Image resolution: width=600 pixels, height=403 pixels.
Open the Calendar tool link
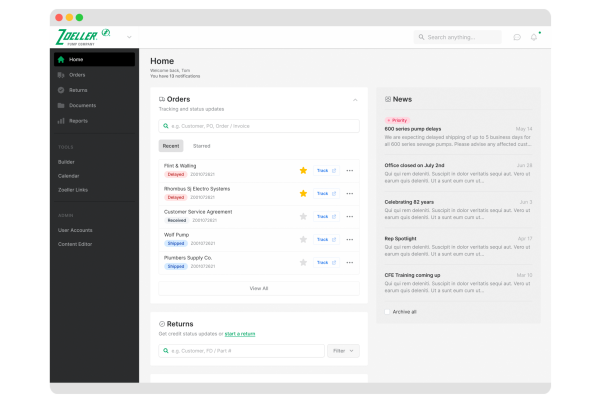click(68, 176)
